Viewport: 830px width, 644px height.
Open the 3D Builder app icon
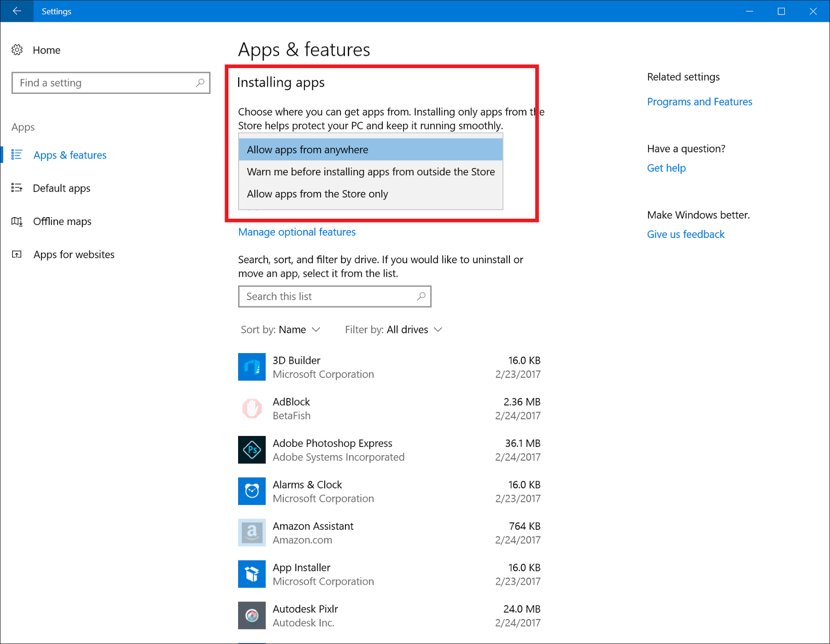252,367
